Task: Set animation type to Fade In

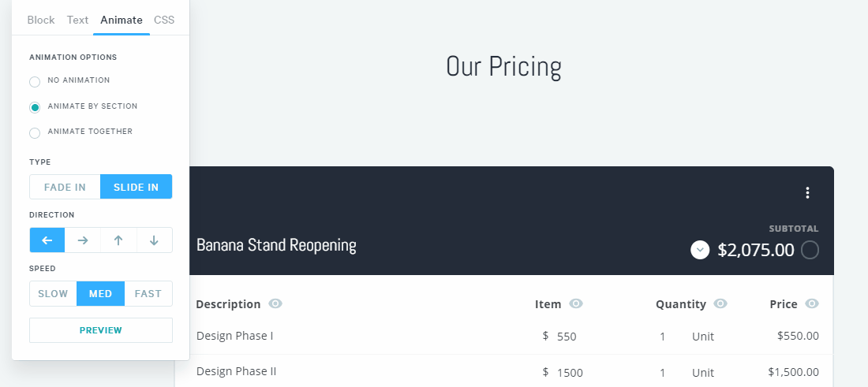Action: click(65, 187)
